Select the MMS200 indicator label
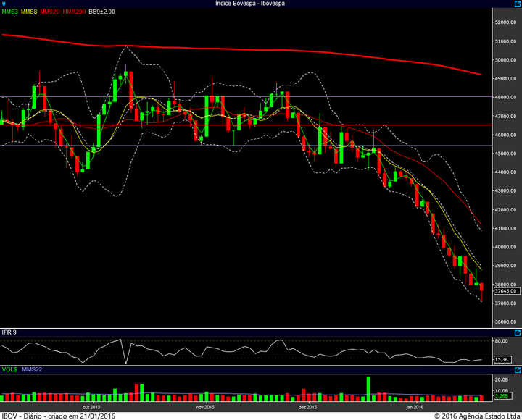This screenshot has width=522, height=420. coord(74,12)
